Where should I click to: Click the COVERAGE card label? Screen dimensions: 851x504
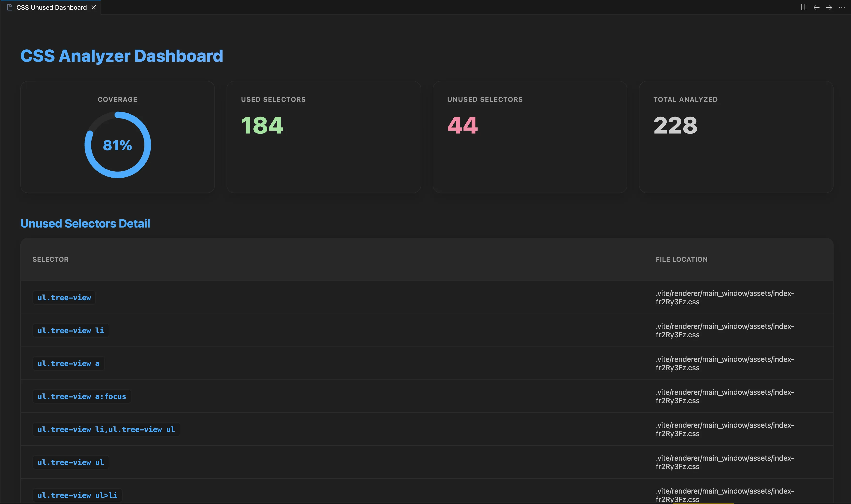point(118,100)
